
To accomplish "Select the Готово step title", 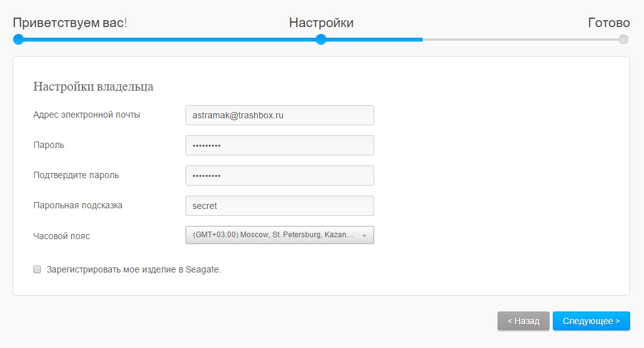I will click(x=609, y=23).
